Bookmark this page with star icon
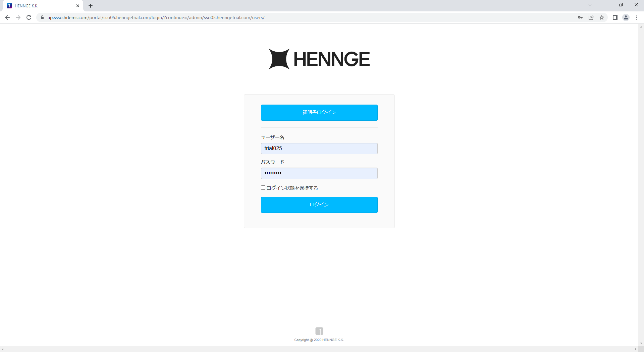 (602, 17)
